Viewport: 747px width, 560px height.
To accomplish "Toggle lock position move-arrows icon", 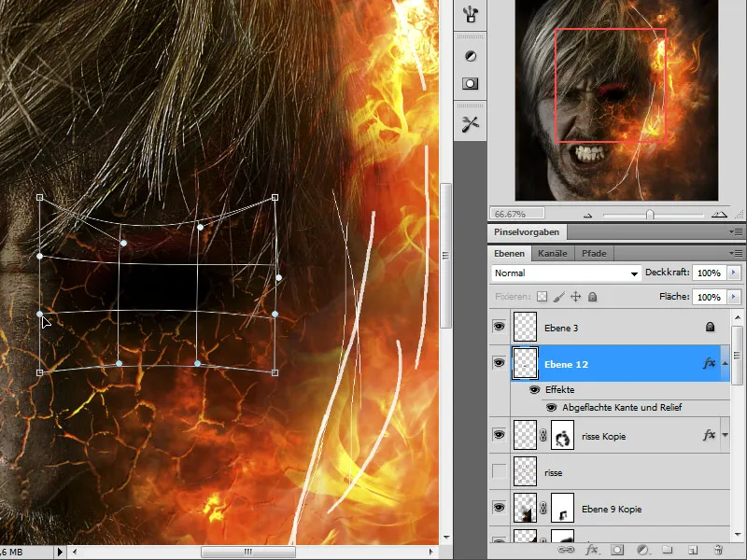I will pyautogui.click(x=575, y=297).
